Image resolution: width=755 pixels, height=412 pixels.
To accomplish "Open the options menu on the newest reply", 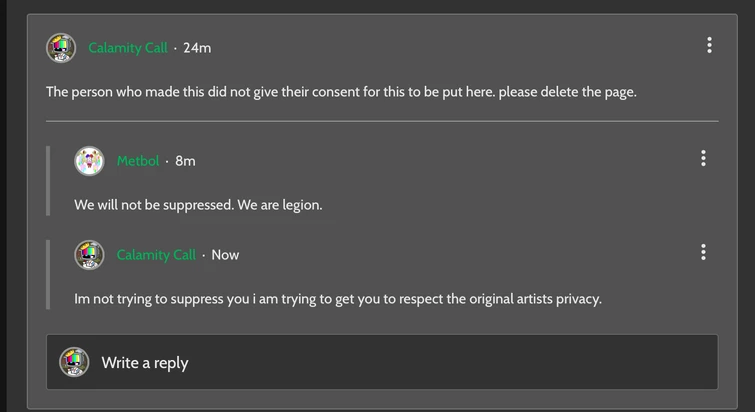I will 703,252.
